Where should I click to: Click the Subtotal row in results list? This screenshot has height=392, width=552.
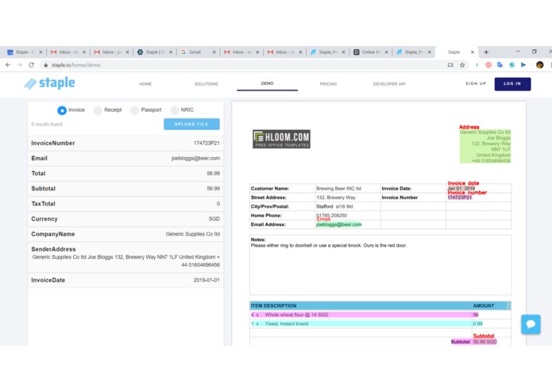point(125,188)
